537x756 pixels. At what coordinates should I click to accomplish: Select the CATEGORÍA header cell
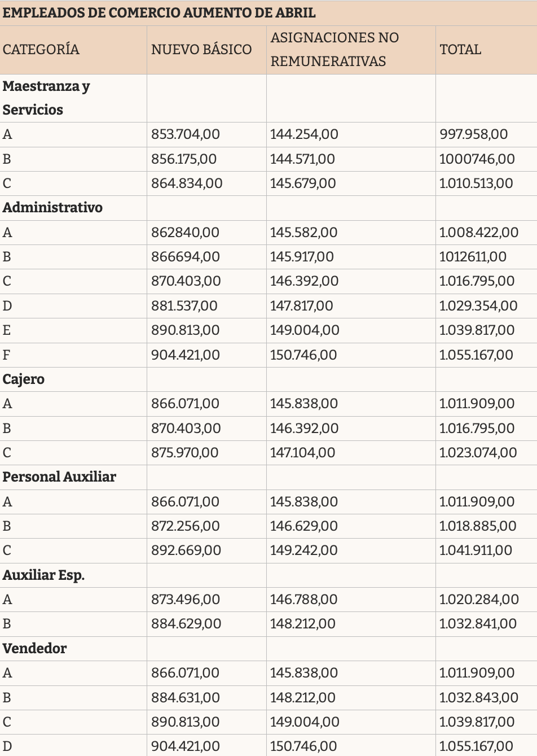pos(41,50)
